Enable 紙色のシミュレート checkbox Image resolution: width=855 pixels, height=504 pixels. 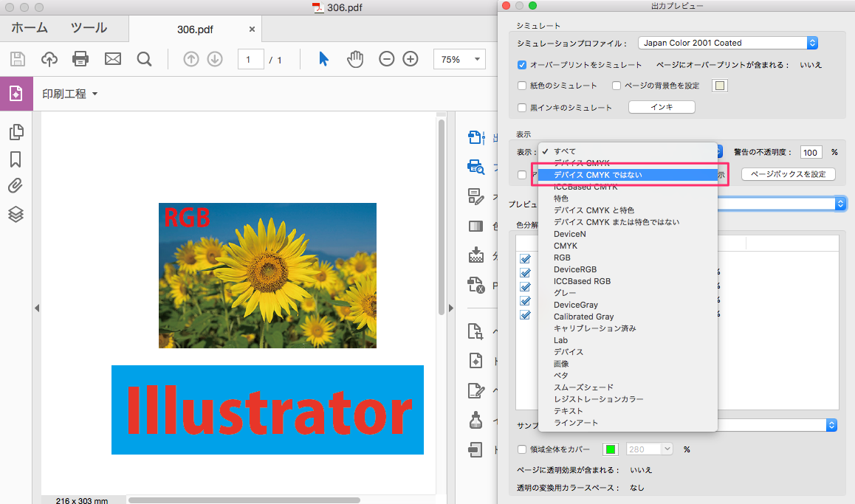pyautogui.click(x=522, y=86)
